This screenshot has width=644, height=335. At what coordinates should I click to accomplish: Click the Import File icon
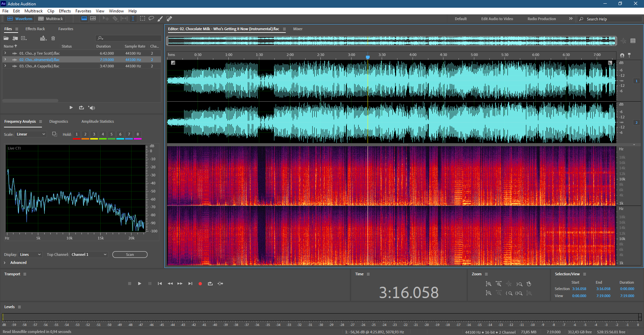pyautogui.click(x=15, y=38)
